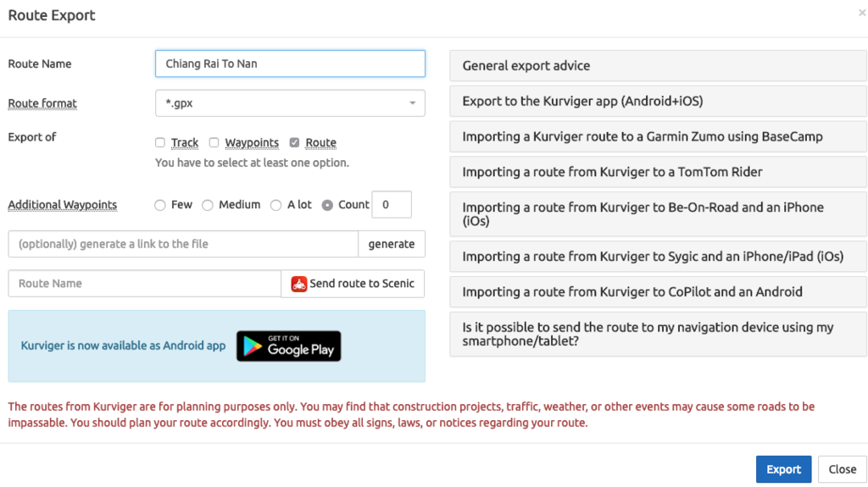The height and width of the screenshot is (487, 868).
Task: Open the Route format dropdown
Action: 290,103
